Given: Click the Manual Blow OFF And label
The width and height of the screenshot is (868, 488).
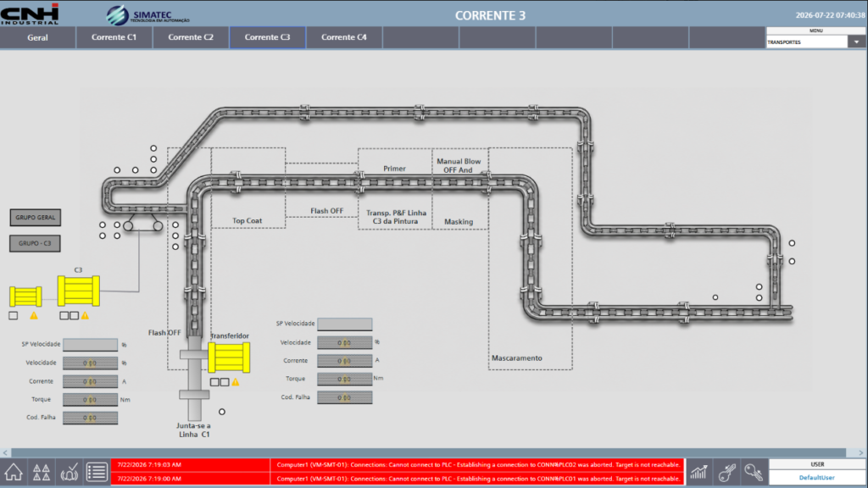Looking at the screenshot, I should (x=459, y=165).
